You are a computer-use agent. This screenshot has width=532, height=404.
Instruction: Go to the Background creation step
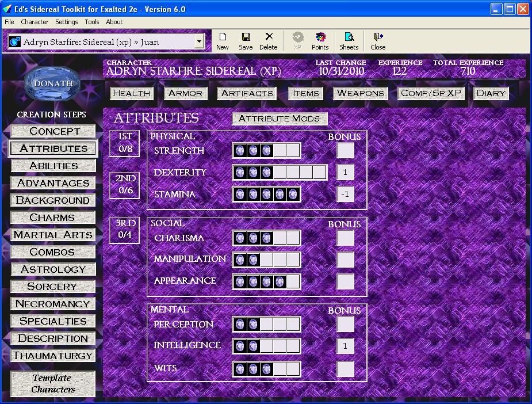53,200
